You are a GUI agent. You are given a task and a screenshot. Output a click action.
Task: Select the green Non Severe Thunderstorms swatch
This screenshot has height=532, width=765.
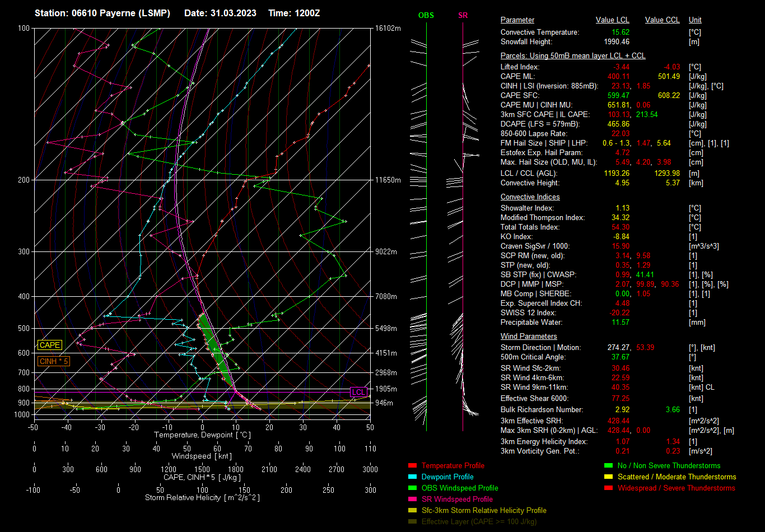(x=608, y=466)
